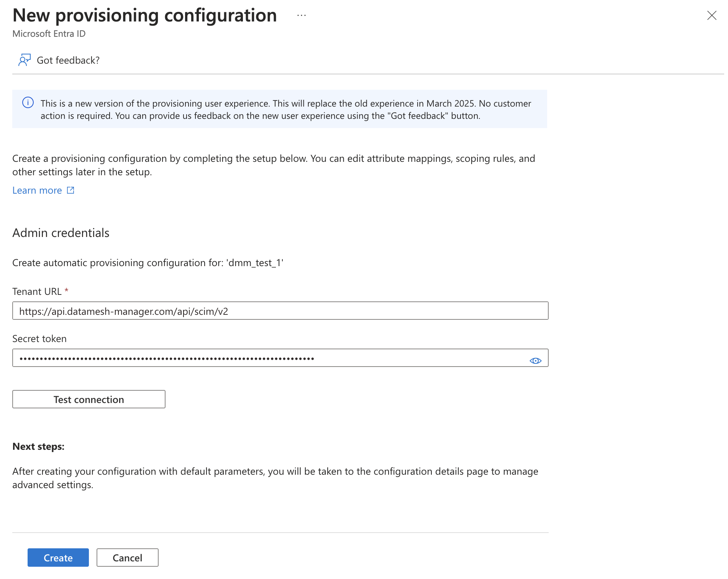This screenshot has height=579, width=728.
Task: Reveal the secret token with eye icon
Action: [x=535, y=361]
